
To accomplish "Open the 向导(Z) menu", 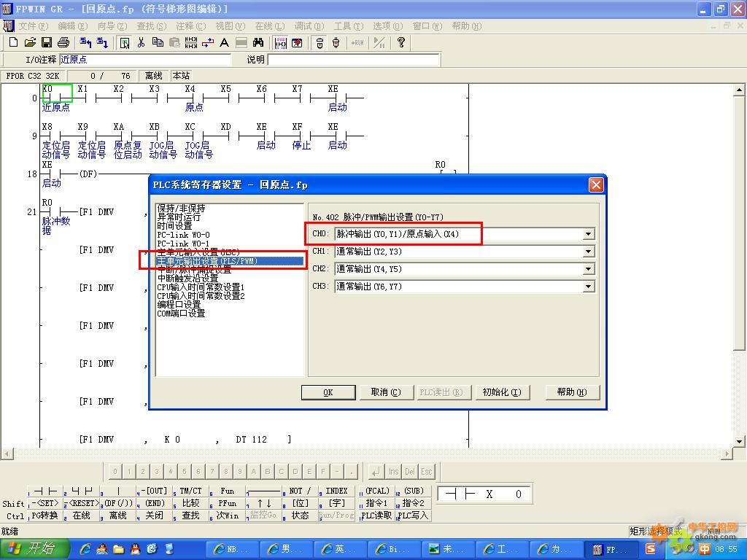I will [112, 26].
